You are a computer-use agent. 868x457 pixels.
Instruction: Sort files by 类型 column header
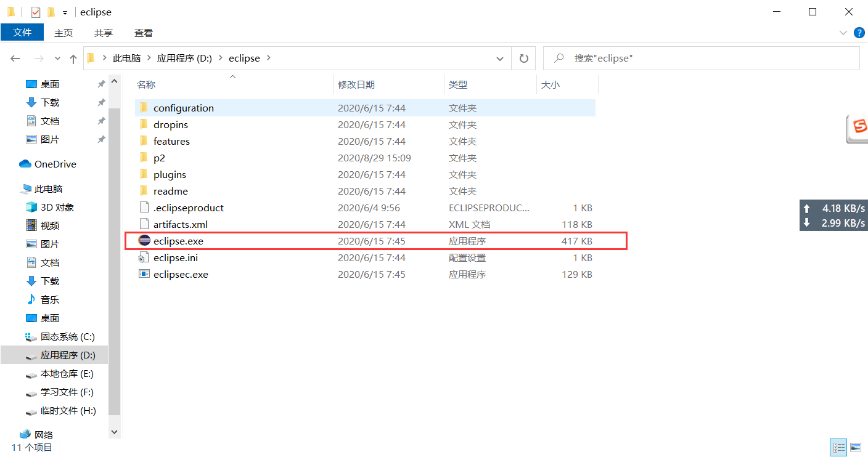point(458,85)
